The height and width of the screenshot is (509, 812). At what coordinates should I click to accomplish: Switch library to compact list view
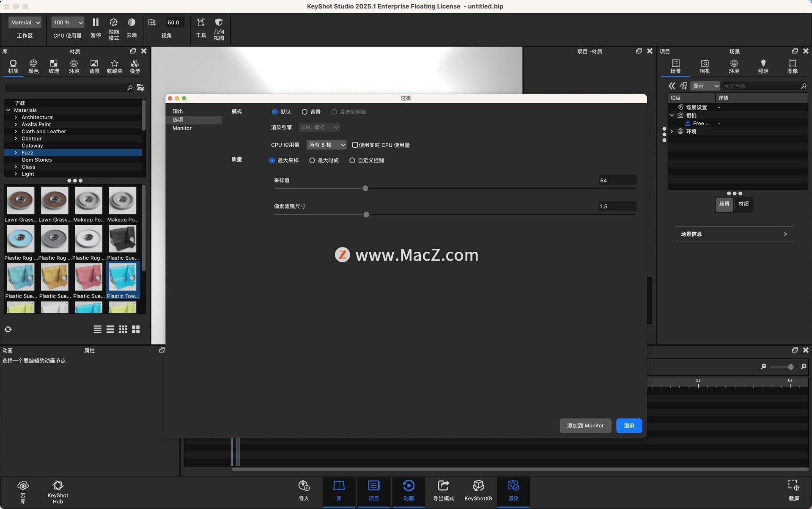pyautogui.click(x=98, y=329)
